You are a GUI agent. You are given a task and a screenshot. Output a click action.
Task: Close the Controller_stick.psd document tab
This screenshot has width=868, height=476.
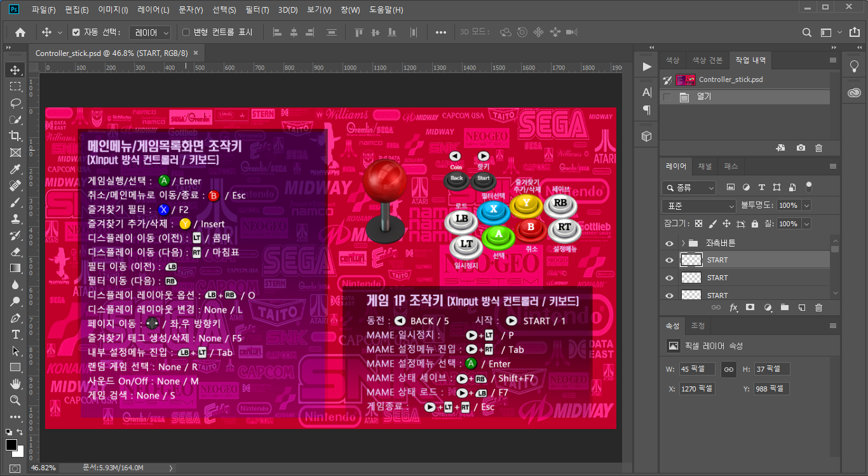click(x=196, y=53)
